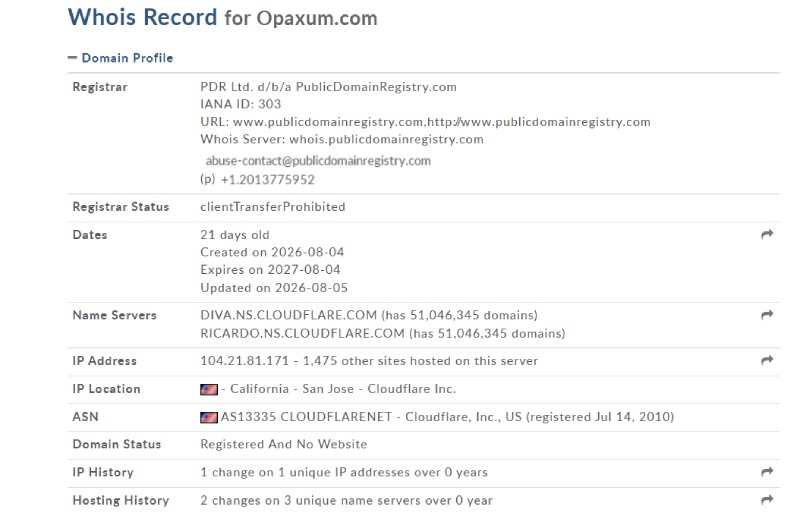Open the share arrow in IP Address row
The width and height of the screenshot is (800, 522).
pyautogui.click(x=767, y=361)
